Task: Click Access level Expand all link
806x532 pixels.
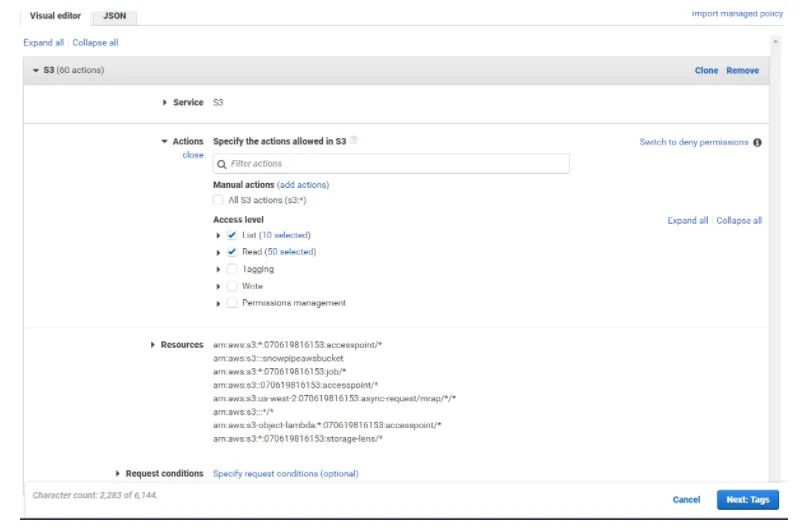Action: point(687,221)
